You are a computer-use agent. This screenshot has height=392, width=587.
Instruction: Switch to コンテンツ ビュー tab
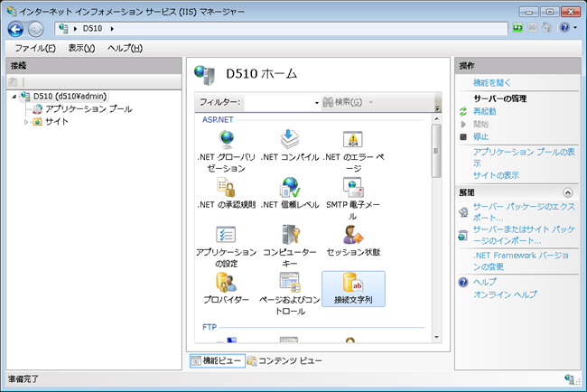coord(284,361)
